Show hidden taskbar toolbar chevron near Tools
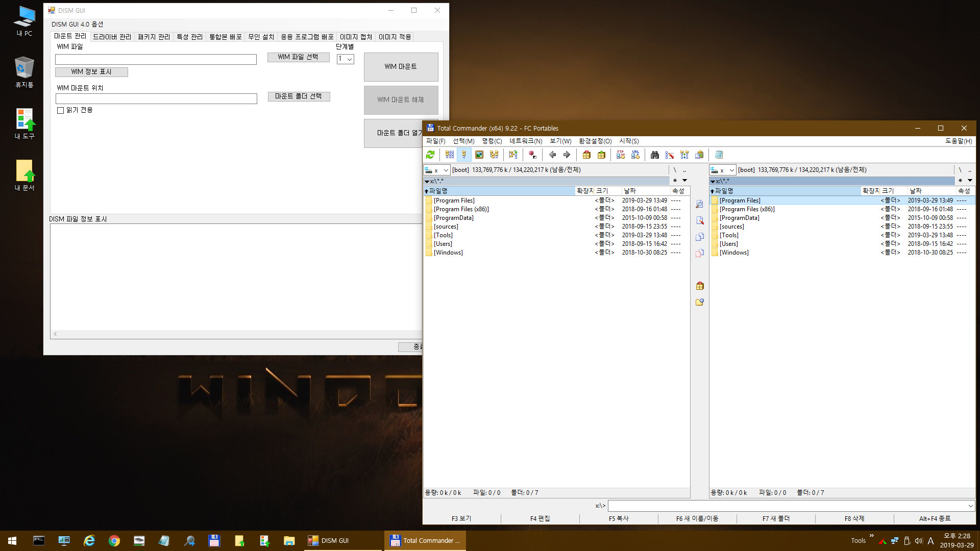This screenshot has height=551, width=980. [x=872, y=536]
